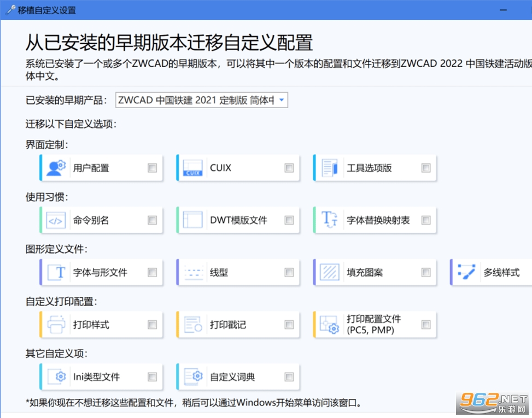Enable the 命令别名 checkbox
The height and width of the screenshot is (418, 532).
(x=153, y=220)
